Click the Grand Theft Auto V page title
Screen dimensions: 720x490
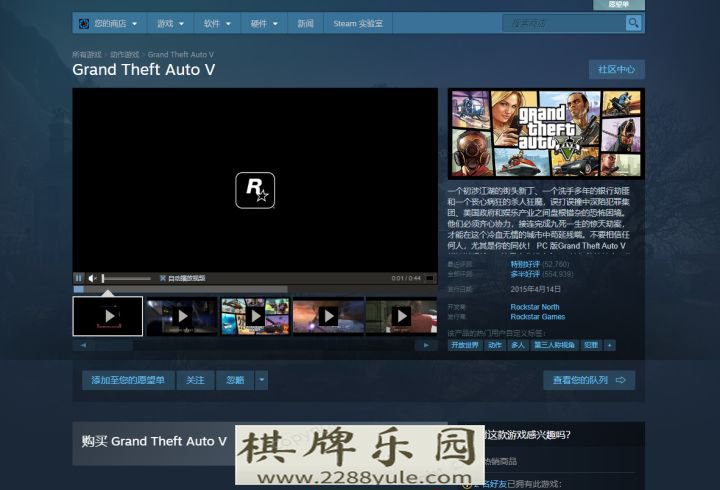(x=144, y=70)
